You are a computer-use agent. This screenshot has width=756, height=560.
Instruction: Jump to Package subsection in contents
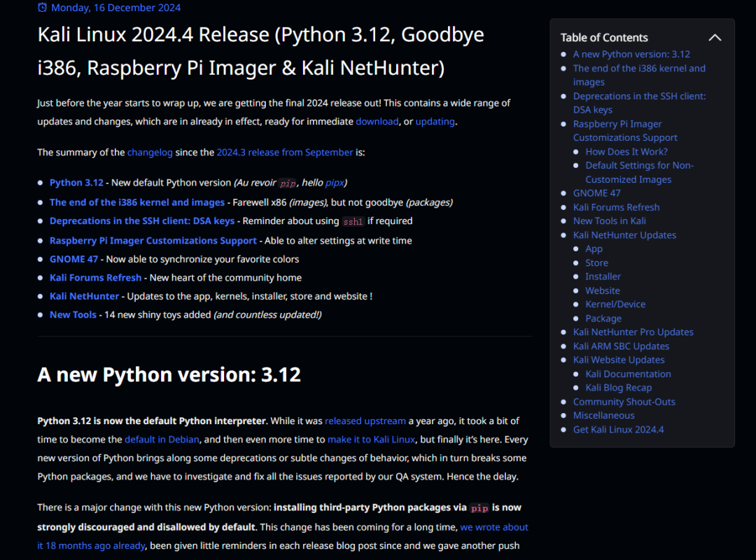coord(603,318)
